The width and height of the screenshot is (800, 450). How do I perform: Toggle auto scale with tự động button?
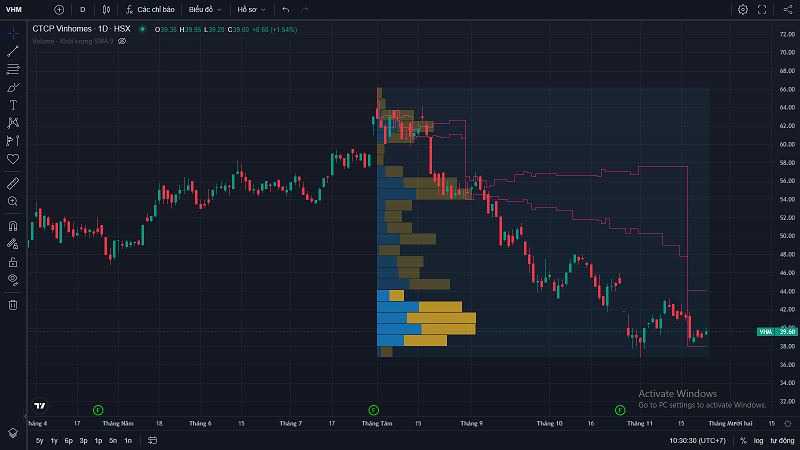(x=781, y=440)
